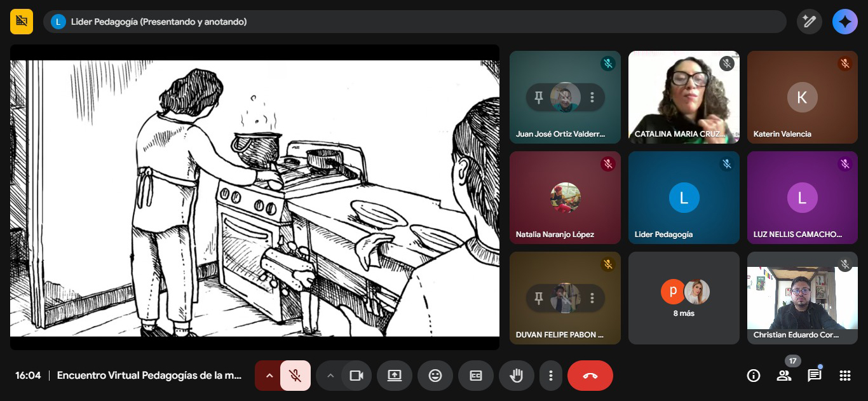
Task: Show the participants people panel
Action: coord(783,376)
